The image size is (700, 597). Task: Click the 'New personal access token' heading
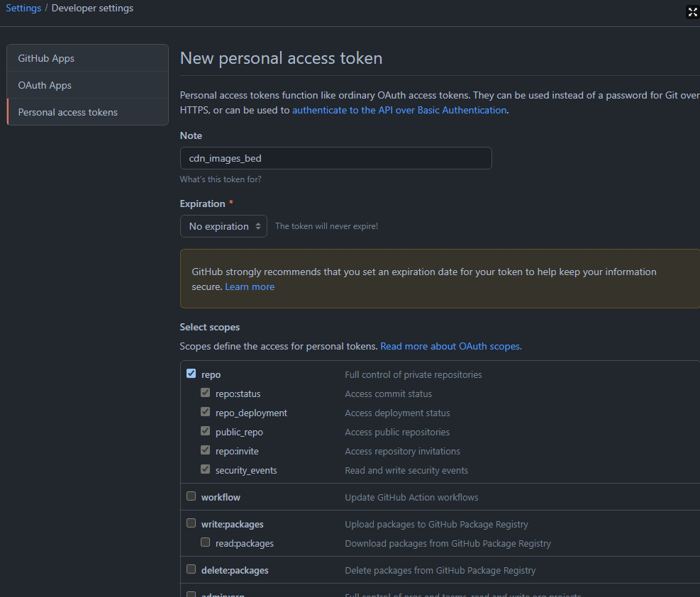(282, 58)
